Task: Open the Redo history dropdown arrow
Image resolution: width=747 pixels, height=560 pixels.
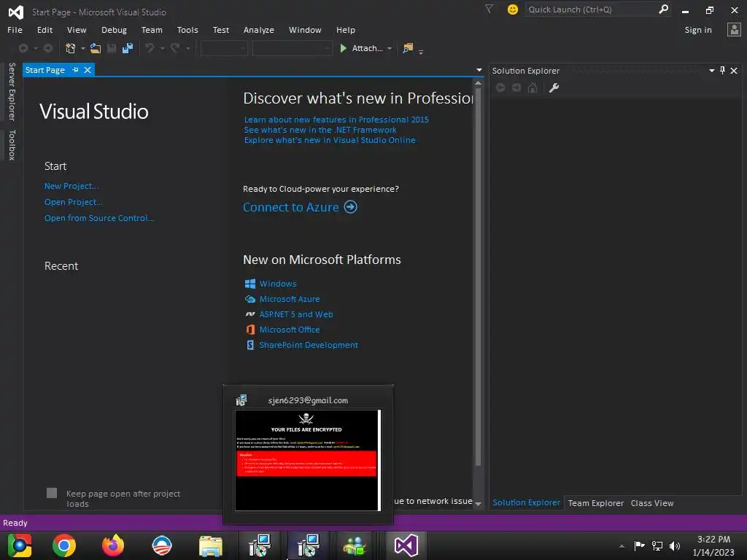Action: [x=187, y=49]
